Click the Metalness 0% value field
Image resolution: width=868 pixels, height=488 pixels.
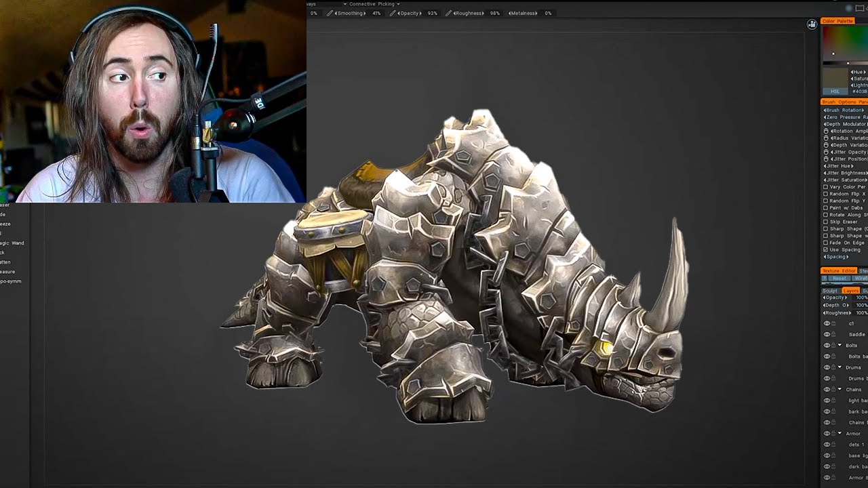point(548,13)
